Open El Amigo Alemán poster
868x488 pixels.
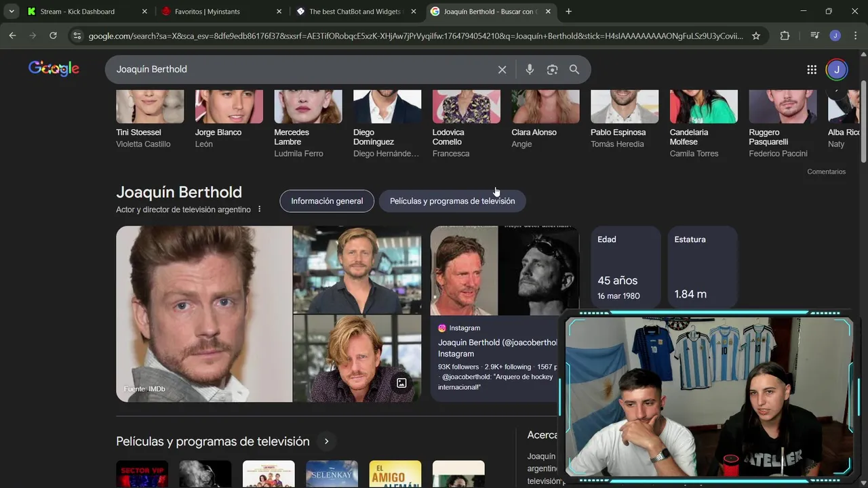coord(395,474)
